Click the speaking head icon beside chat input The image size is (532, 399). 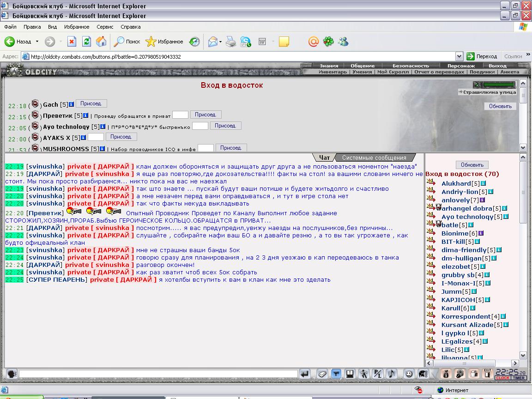click(x=12, y=374)
